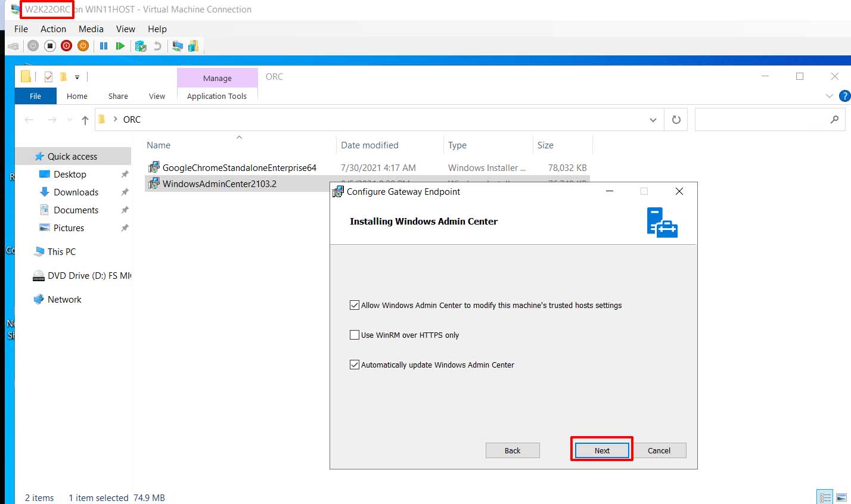Screen dimensions: 851x504
Task: Click the New Folder icon in Quick Access Toolbar
Action: pos(63,77)
